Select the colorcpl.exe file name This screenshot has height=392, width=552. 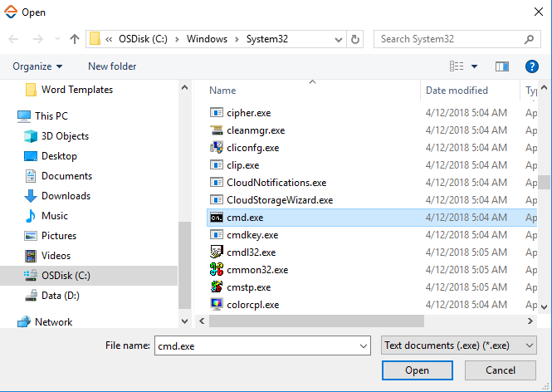(x=253, y=305)
